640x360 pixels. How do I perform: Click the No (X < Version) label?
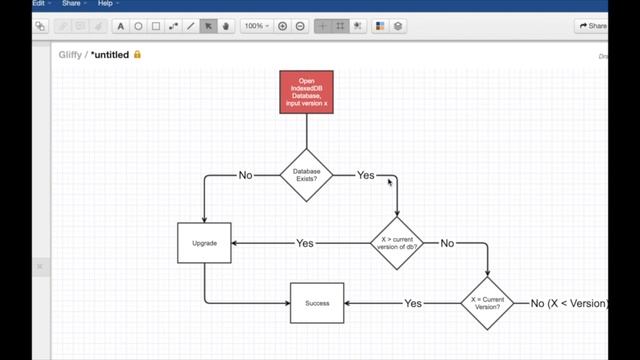[569, 303]
